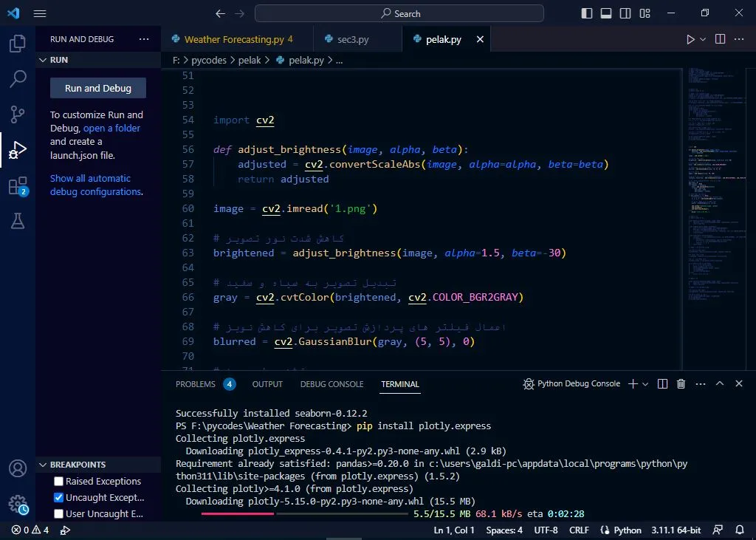The width and height of the screenshot is (756, 540).
Task: Click the Run and Debug button
Action: pyautogui.click(x=98, y=88)
